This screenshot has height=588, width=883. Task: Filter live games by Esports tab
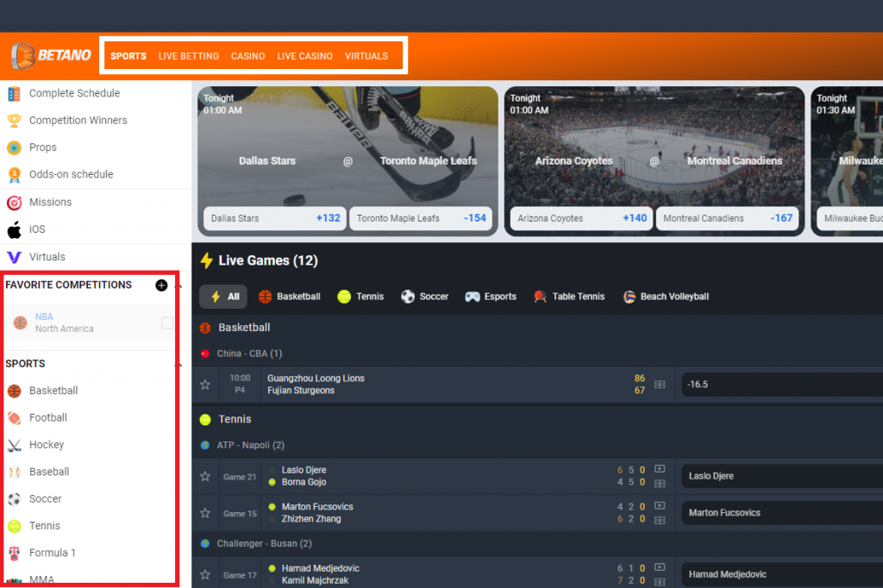click(491, 297)
